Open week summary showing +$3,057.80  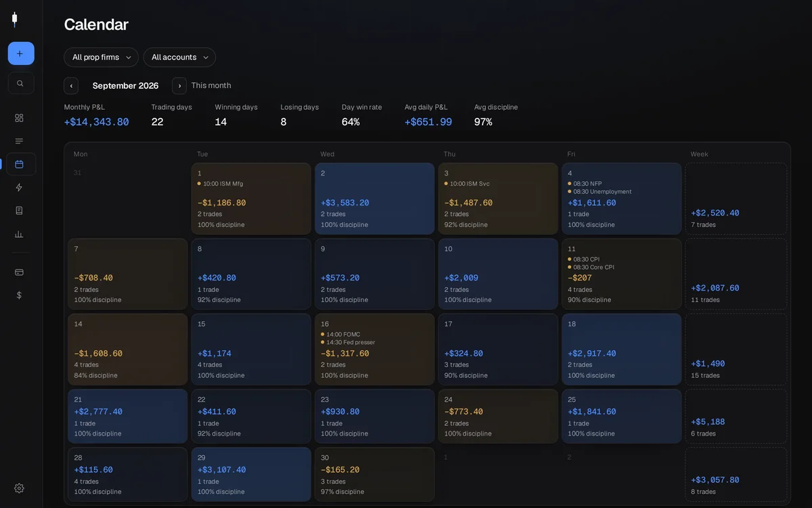click(736, 474)
